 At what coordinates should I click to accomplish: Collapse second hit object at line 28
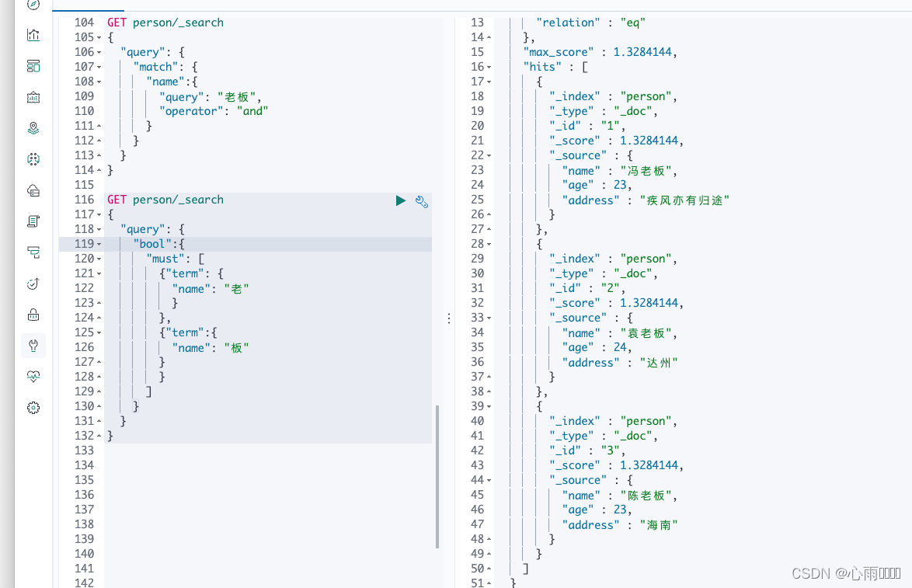[x=489, y=244]
